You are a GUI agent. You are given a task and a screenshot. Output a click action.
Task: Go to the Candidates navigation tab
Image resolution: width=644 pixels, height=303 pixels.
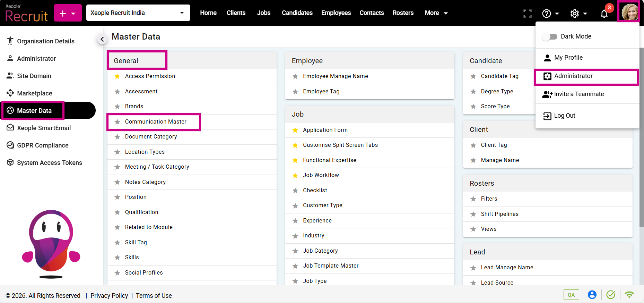click(297, 13)
